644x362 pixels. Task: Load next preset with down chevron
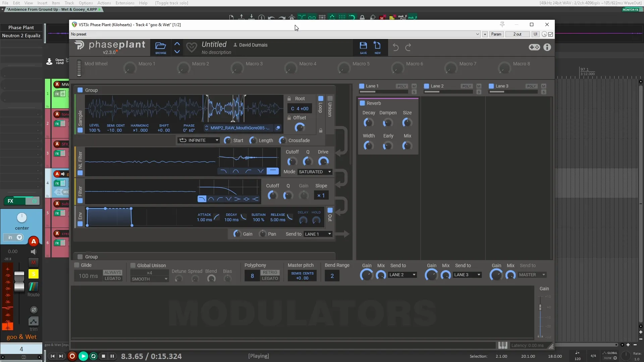[x=177, y=52]
